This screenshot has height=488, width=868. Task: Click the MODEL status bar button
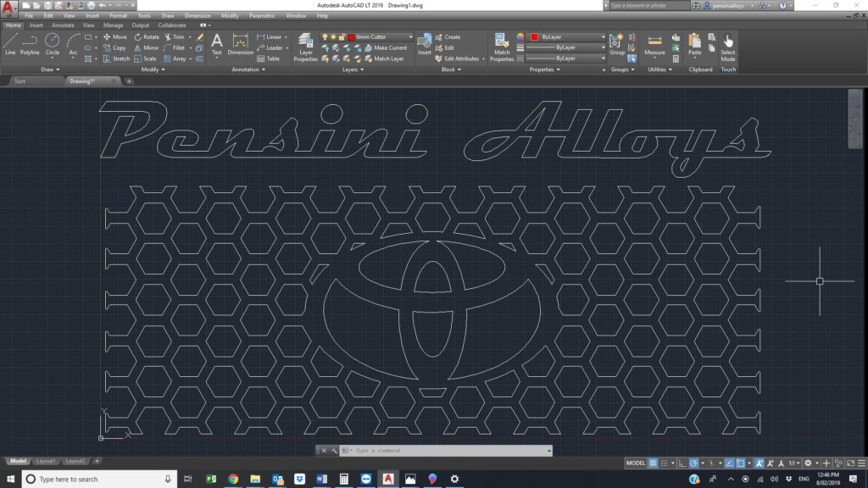point(636,463)
